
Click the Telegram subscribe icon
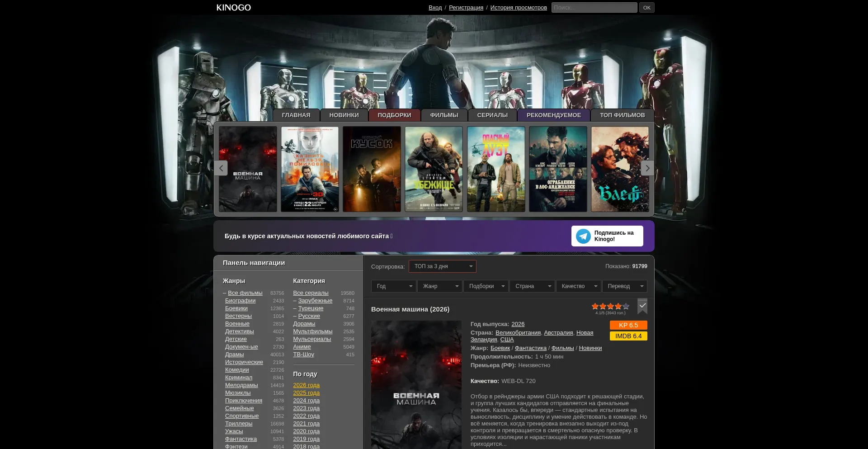tap(583, 236)
